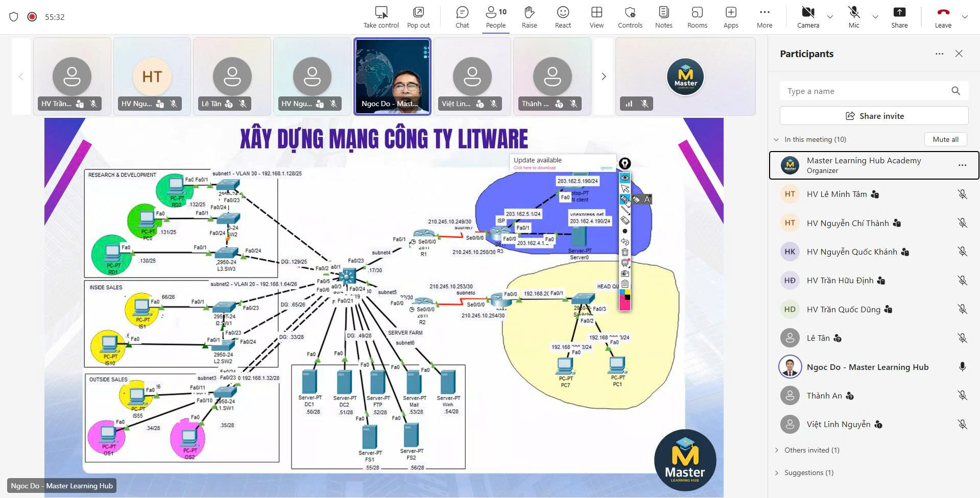Click Take control of presentation

[x=381, y=17]
